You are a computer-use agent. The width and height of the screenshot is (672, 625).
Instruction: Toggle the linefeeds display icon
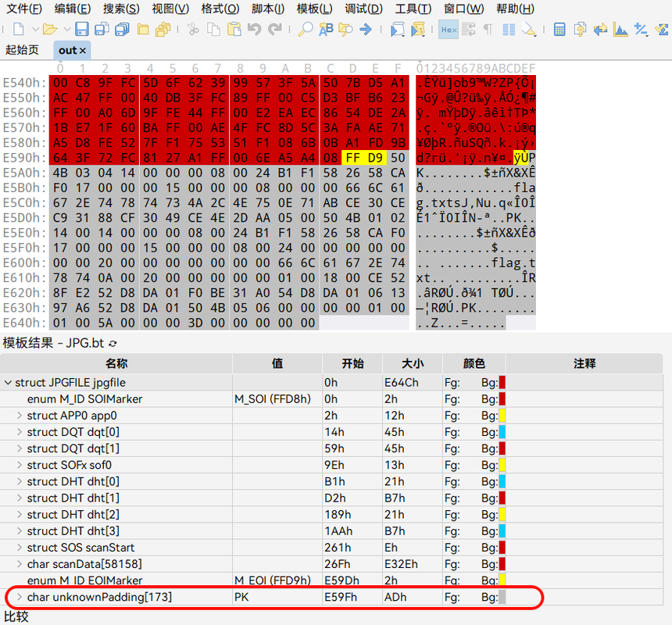coord(468,29)
